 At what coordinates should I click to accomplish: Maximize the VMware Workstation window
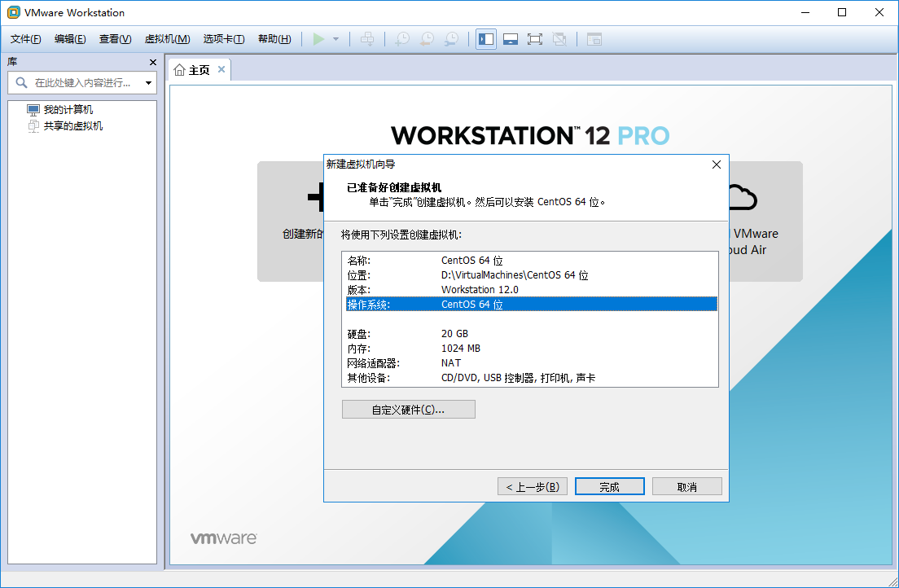tap(842, 12)
